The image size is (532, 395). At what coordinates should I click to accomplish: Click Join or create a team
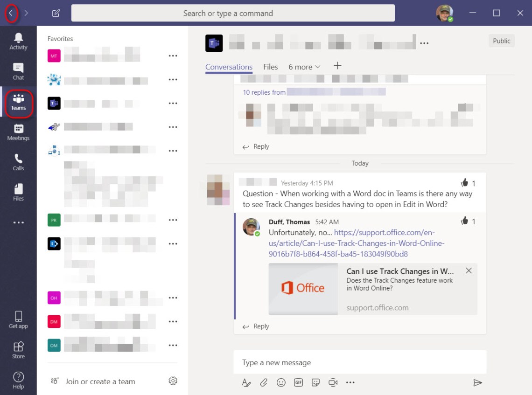point(100,381)
